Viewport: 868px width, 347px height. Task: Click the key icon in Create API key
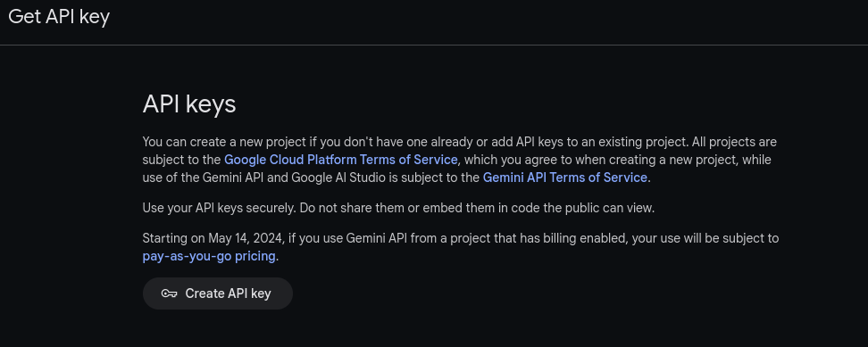[x=169, y=293]
